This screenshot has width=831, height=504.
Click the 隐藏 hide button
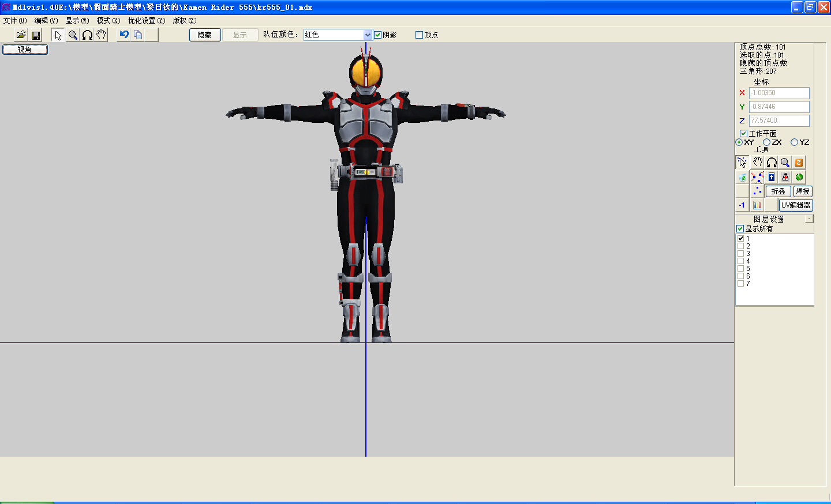click(205, 35)
